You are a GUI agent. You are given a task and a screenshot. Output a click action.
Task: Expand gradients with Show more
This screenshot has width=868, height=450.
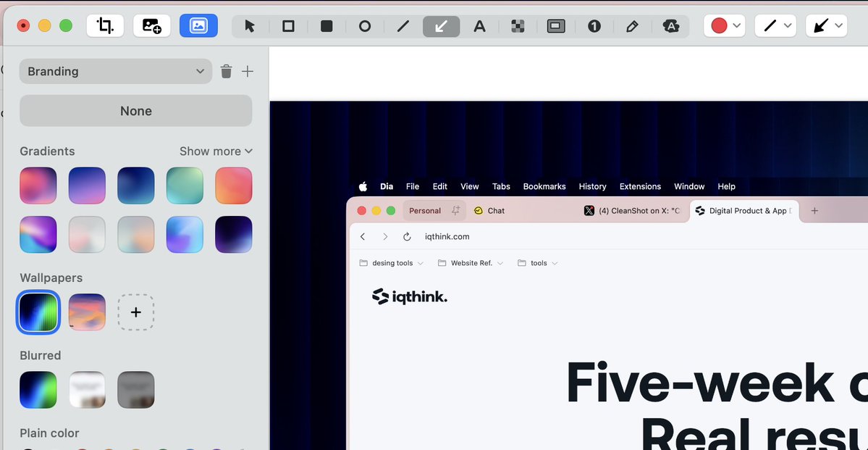(x=216, y=151)
